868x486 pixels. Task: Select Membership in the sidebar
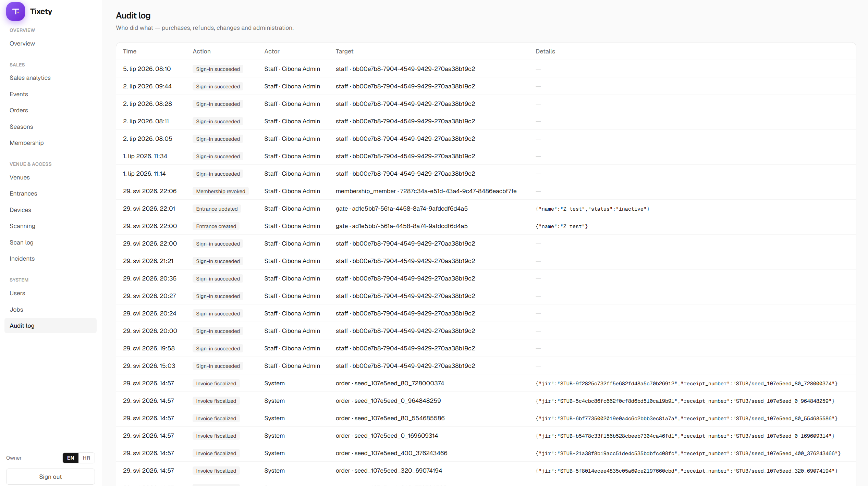tap(27, 143)
